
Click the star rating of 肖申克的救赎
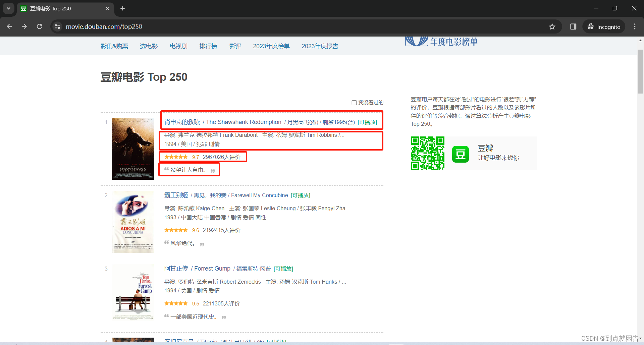tap(176, 157)
